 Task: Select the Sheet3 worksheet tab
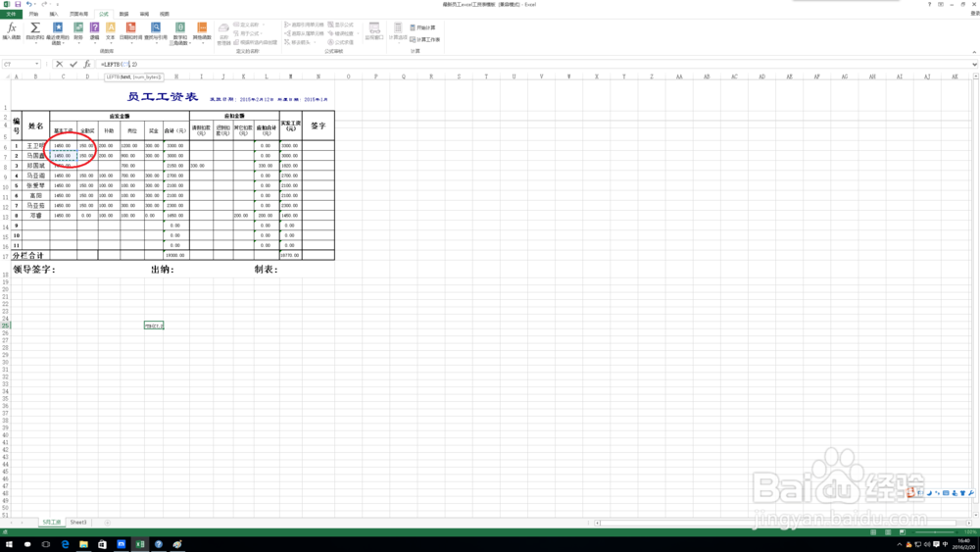point(78,522)
